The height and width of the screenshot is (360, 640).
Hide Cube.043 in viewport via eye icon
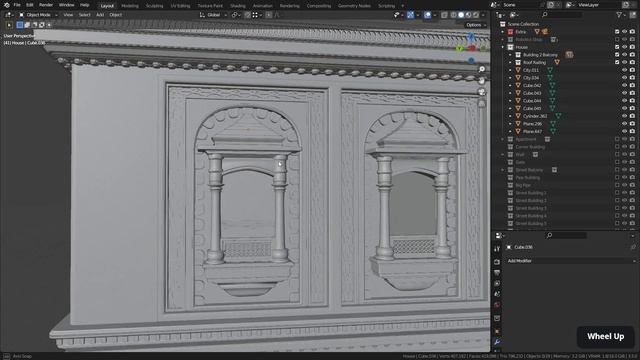624,93
